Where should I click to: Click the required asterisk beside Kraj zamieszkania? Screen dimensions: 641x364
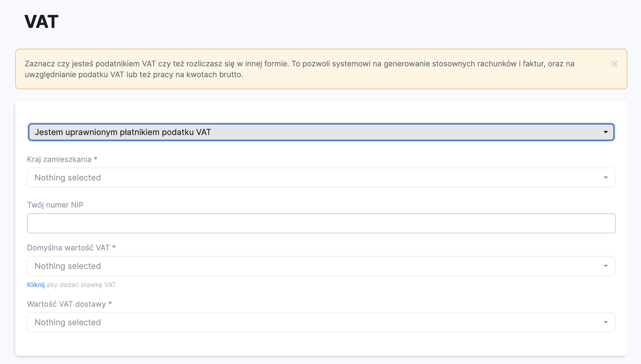point(95,159)
